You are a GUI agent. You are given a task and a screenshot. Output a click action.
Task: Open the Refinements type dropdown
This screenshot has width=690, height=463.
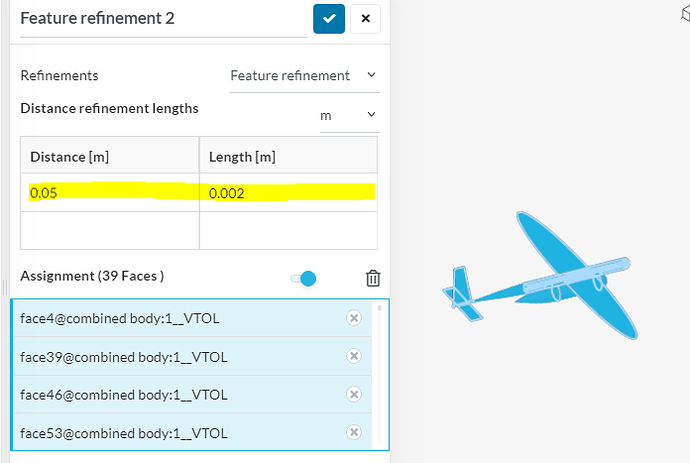tap(303, 76)
